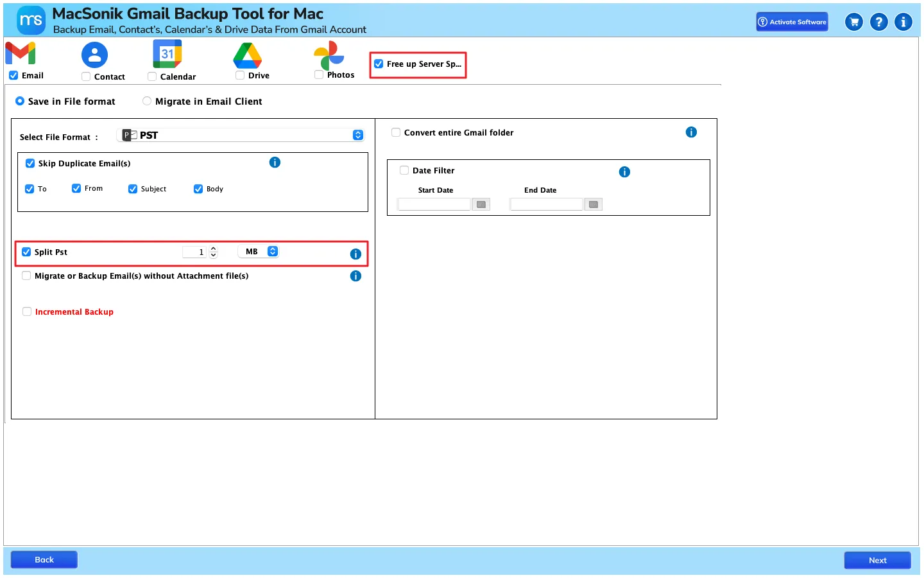924x578 pixels.
Task: Open the about info icon in header
Action: click(903, 22)
